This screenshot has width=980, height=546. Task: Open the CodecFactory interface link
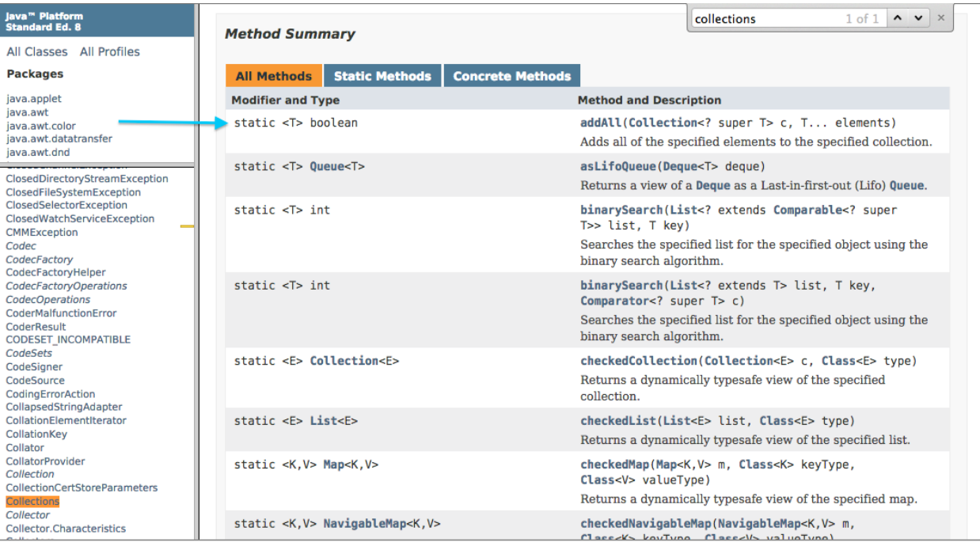[39, 260]
